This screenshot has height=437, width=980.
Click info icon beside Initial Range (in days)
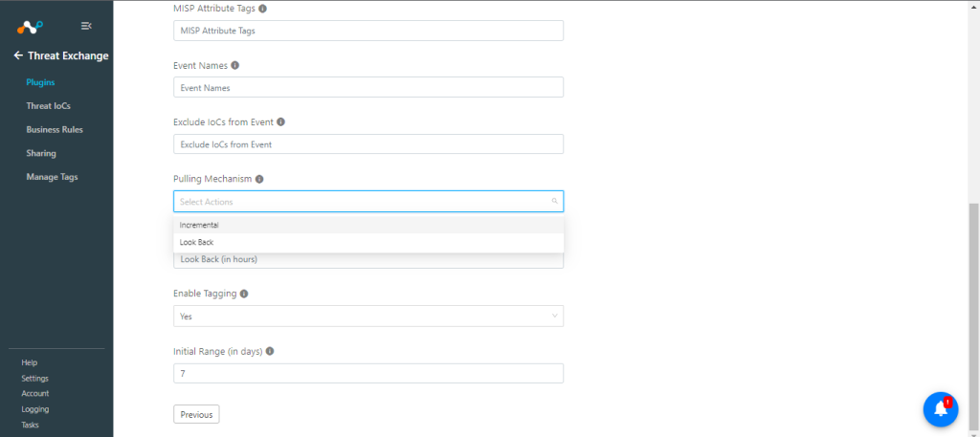pyautogui.click(x=269, y=352)
